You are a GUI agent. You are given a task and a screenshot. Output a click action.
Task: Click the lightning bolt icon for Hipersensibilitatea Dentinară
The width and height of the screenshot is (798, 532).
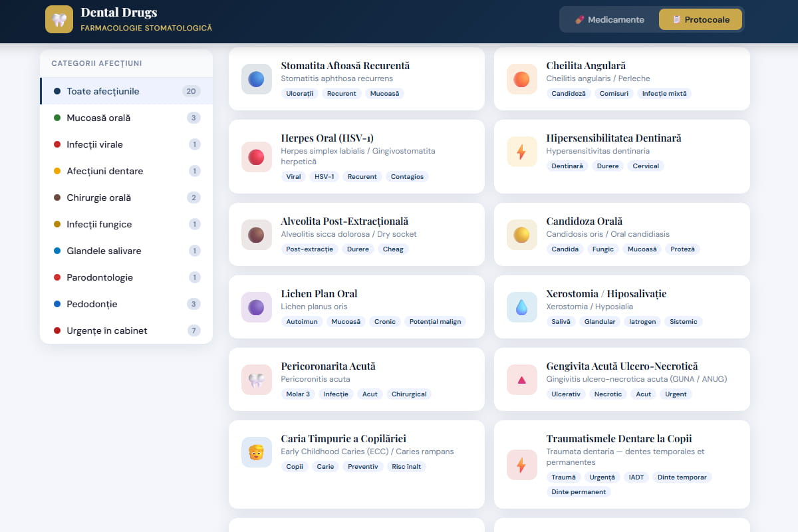tap(521, 152)
